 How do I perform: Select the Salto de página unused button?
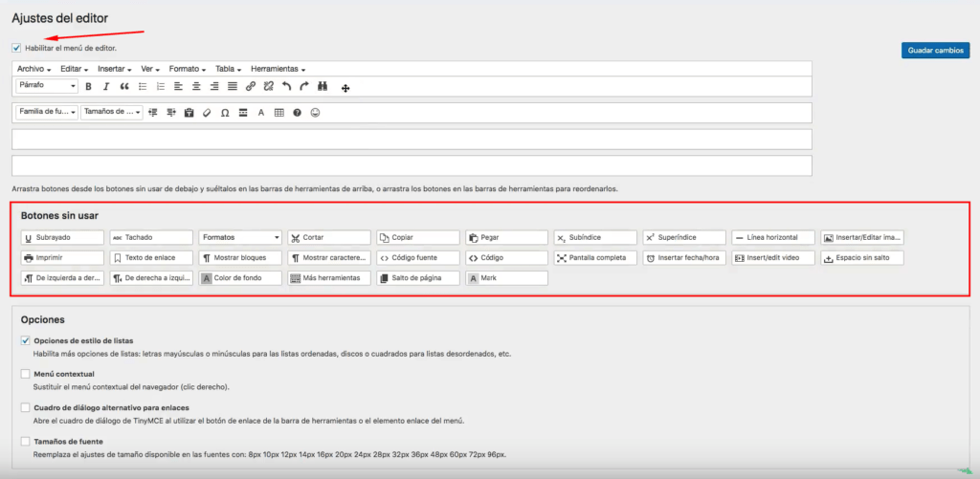418,278
